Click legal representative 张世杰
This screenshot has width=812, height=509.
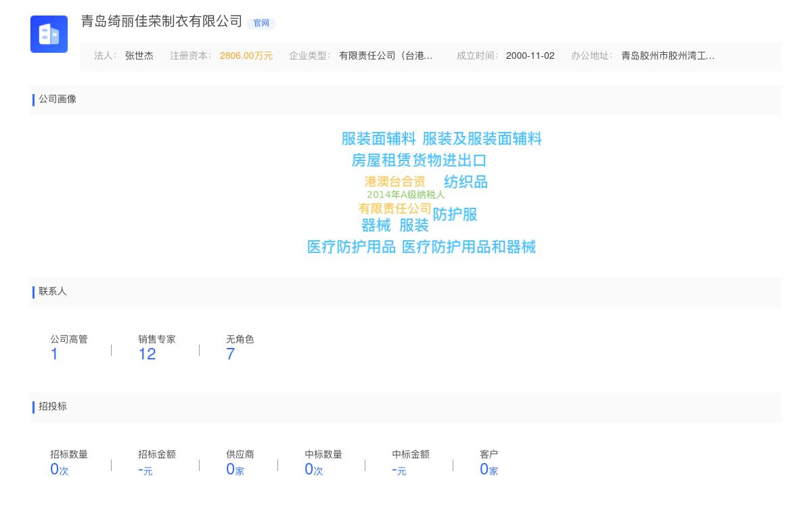pyautogui.click(x=139, y=56)
